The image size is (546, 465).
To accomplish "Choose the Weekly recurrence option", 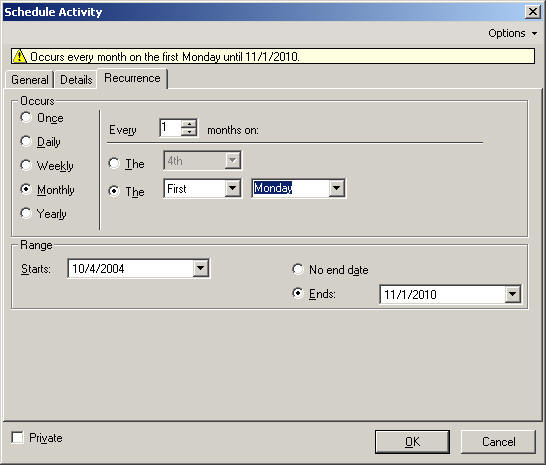I will (x=26, y=165).
